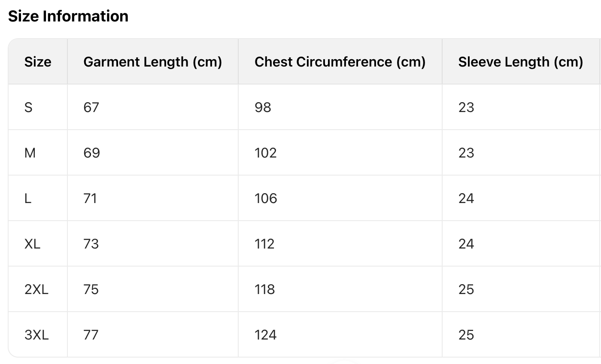
Task: Click chest circumference value 118
Action: [x=264, y=289]
